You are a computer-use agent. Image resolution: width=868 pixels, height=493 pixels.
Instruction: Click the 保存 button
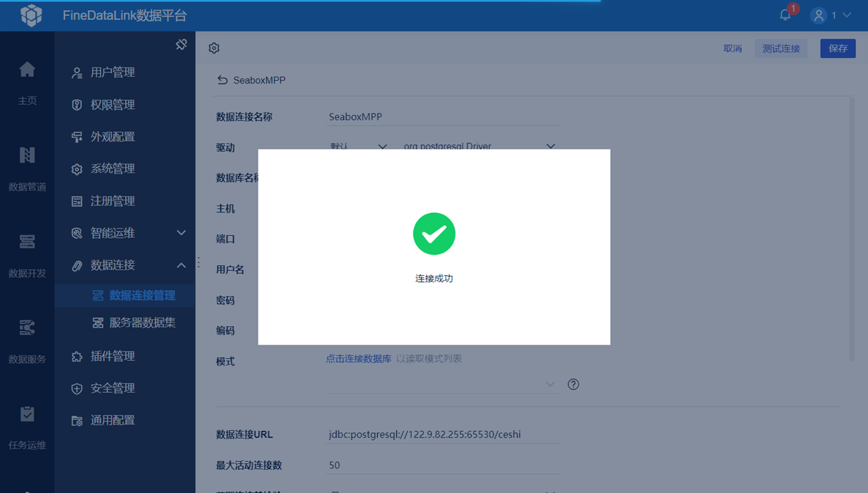pyautogui.click(x=838, y=48)
